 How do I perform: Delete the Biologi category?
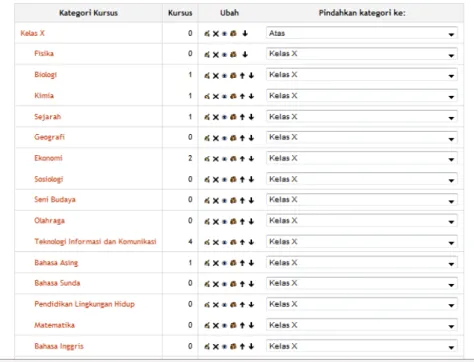point(216,76)
